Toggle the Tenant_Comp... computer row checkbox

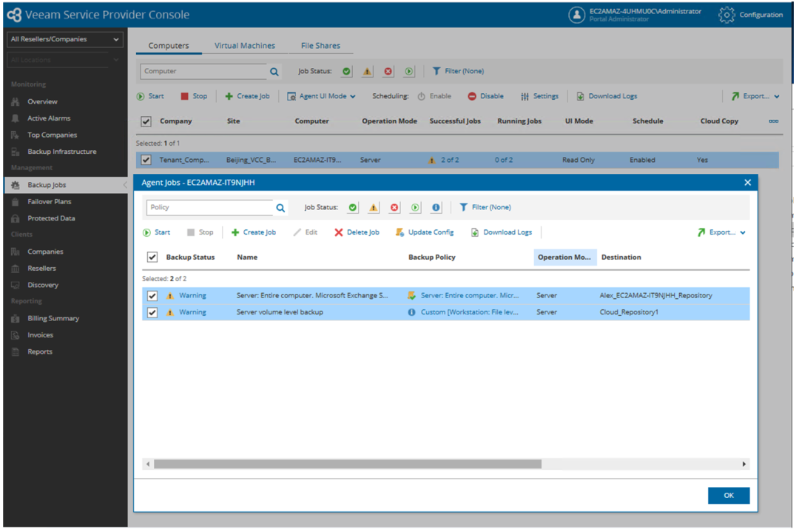tap(146, 160)
